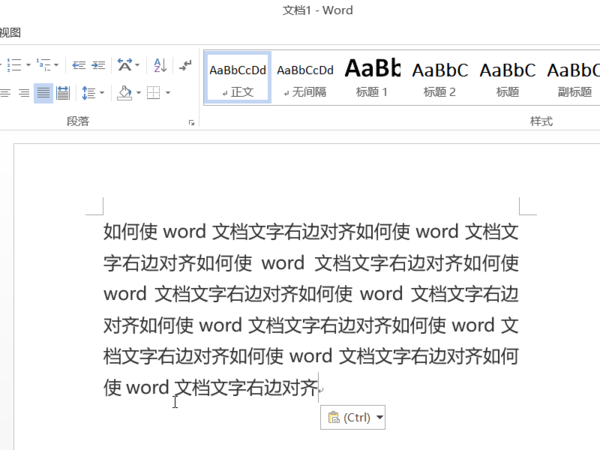Toggle show/hide paragraph marks
Viewport: 600px width, 450px height.
point(186,65)
